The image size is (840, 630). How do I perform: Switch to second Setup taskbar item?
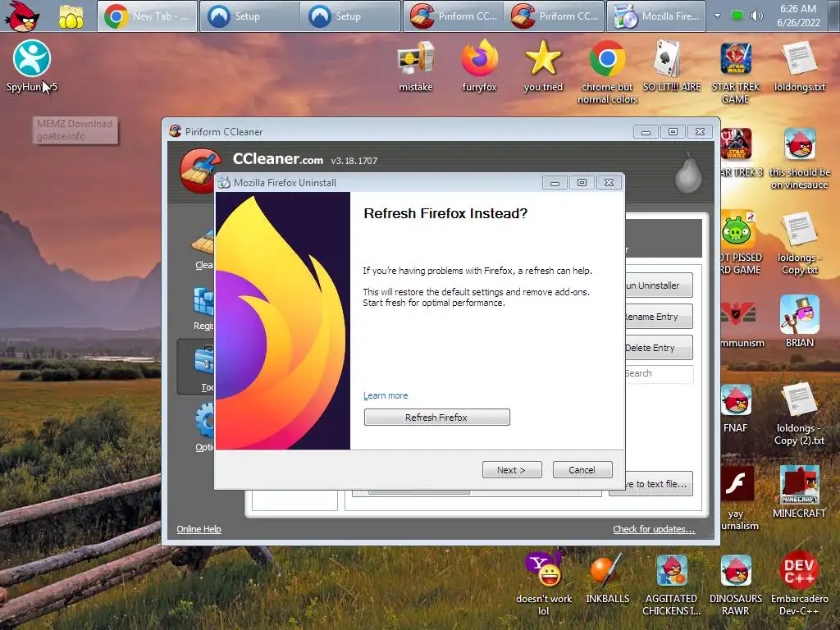(350, 16)
